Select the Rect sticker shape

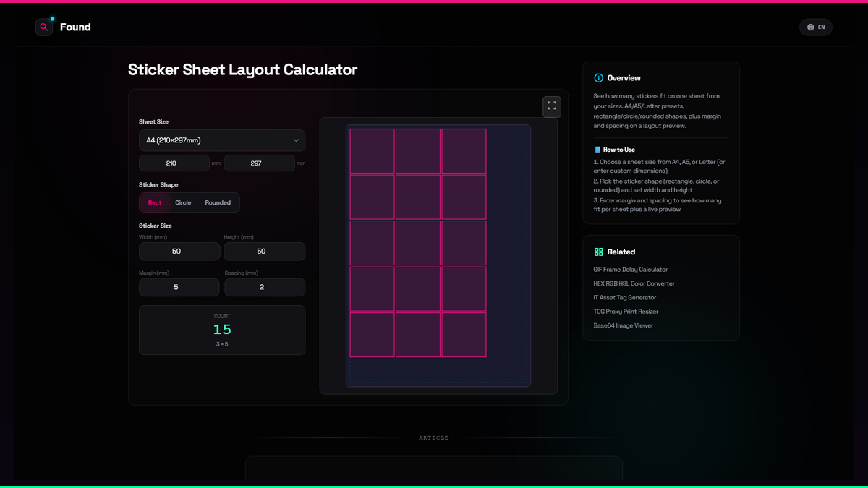click(x=155, y=202)
